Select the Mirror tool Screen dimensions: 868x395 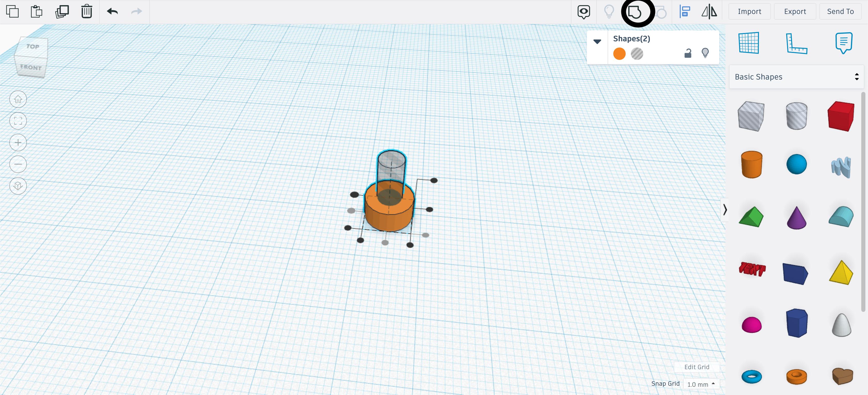(x=709, y=11)
